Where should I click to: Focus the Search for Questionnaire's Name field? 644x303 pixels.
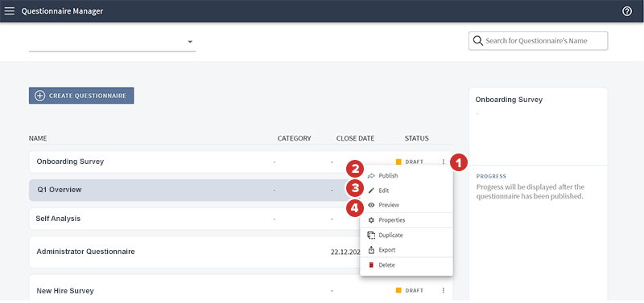(x=538, y=41)
